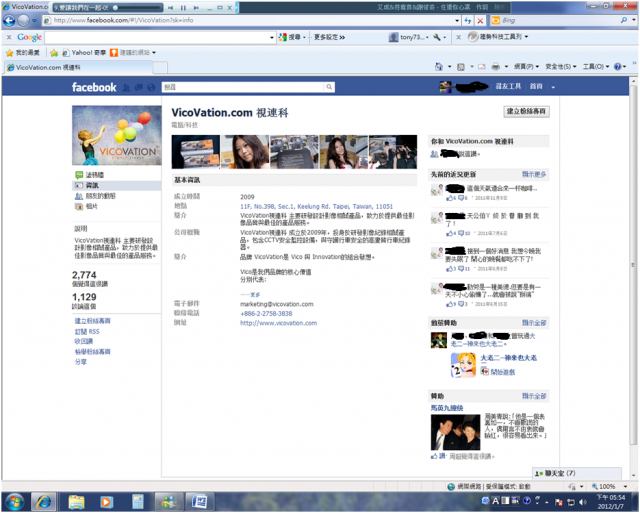Image resolution: width=640 pixels, height=513 pixels.
Task: Skip to next track in media player
Action: 196,8
